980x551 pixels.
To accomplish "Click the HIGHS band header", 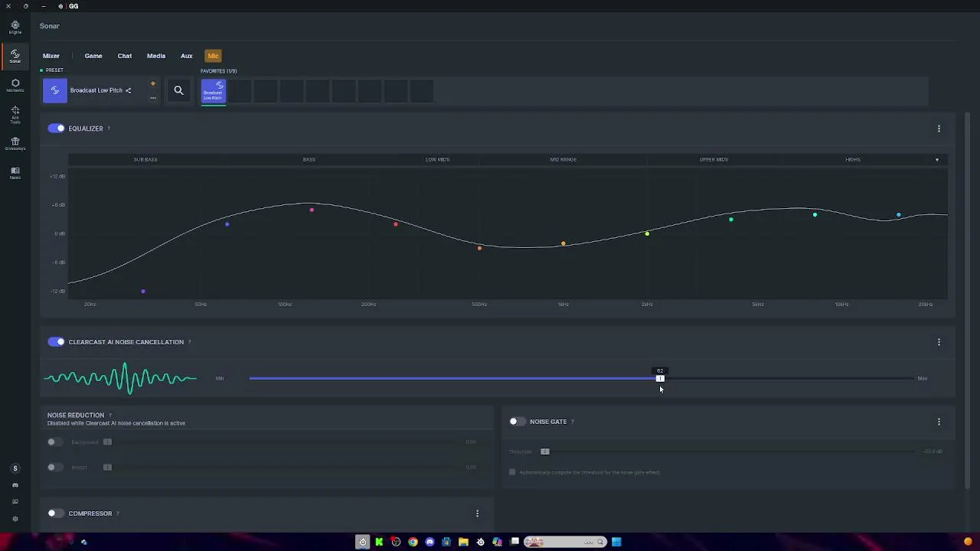I will click(853, 160).
